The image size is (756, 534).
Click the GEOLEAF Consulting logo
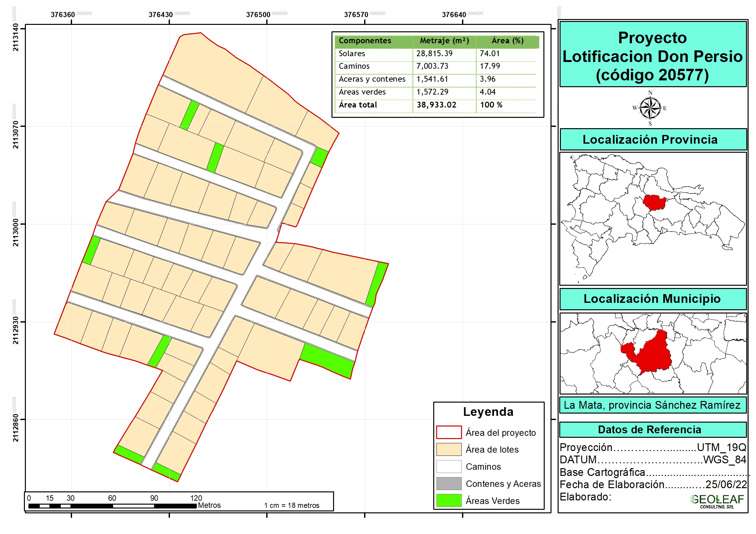click(717, 501)
